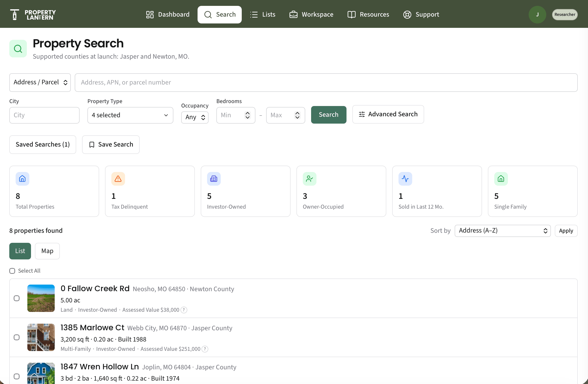
Task: Click the Bedrooms Min stepper arrows
Action: click(247, 115)
